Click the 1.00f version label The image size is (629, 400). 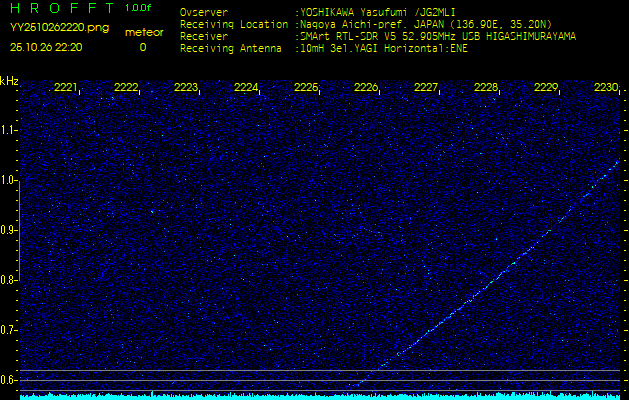tap(140, 8)
